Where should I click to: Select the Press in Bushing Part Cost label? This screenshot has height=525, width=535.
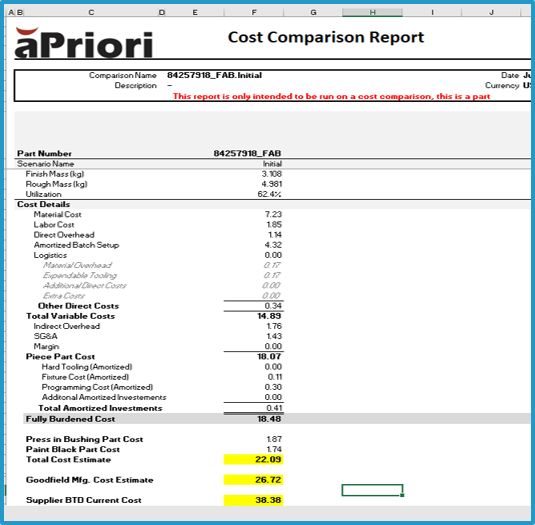pos(84,439)
